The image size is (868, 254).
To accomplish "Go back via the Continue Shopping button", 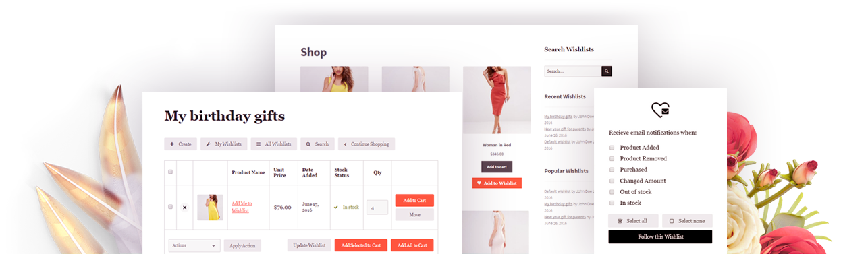I will pyautogui.click(x=367, y=144).
